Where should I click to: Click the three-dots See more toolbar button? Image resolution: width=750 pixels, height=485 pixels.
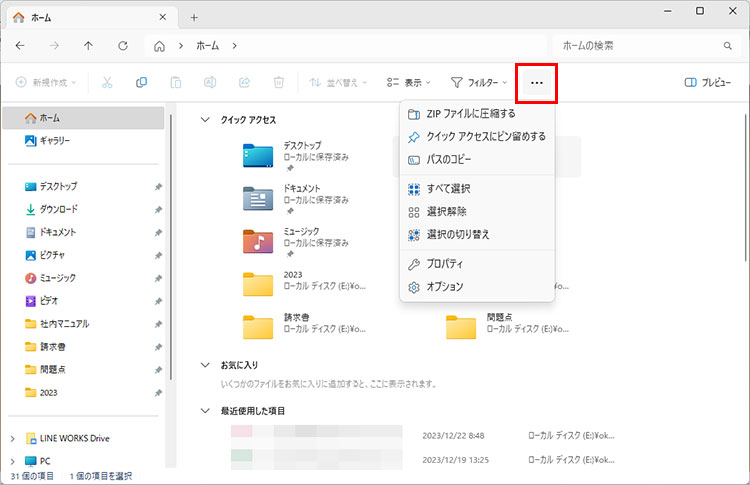click(537, 82)
